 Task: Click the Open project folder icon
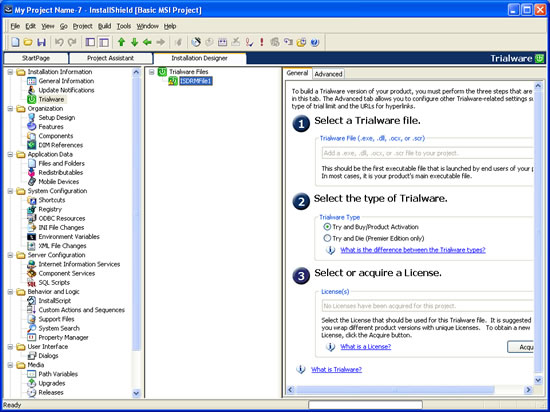pos(28,42)
